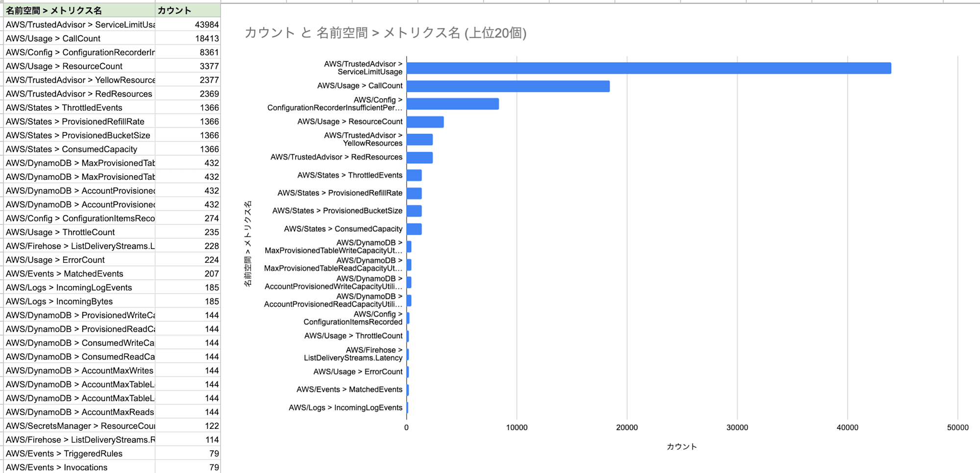Viewport: 980px width, 473px height.
Task: Select the count value 8361
Action: point(188,52)
